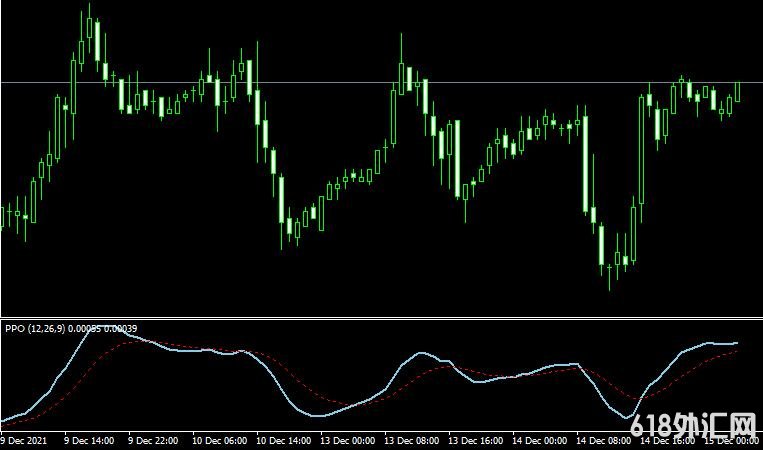The width and height of the screenshot is (763, 450).
Task: Click the '13 Dec 08:00' time axis label
Action: coord(412,441)
